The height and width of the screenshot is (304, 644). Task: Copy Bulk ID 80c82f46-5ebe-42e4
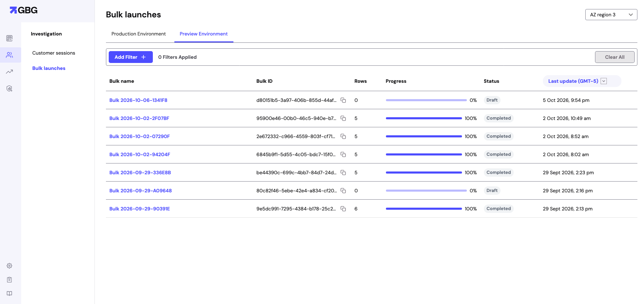[343, 191]
